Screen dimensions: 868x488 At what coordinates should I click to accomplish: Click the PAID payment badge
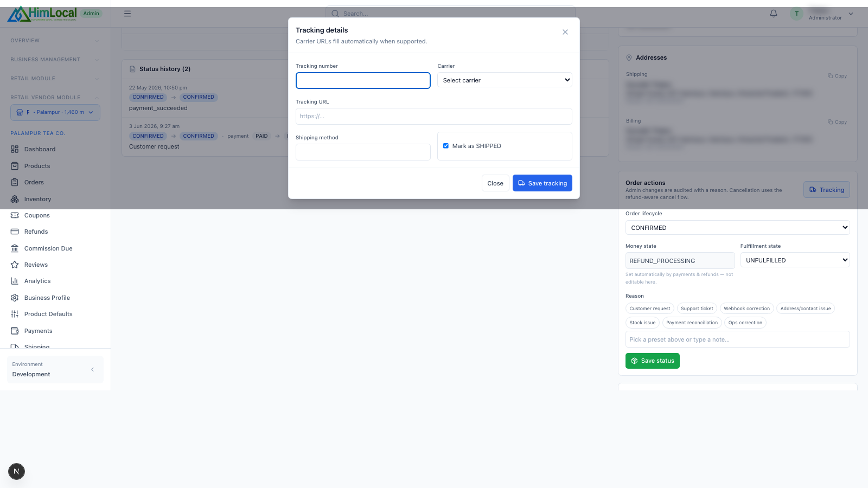click(x=262, y=136)
